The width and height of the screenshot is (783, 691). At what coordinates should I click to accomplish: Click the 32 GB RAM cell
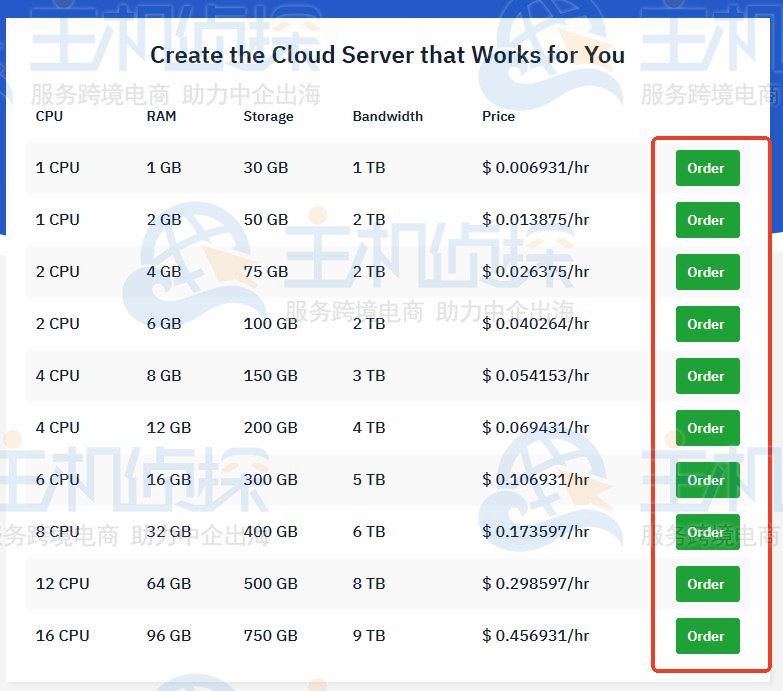[x=169, y=531]
